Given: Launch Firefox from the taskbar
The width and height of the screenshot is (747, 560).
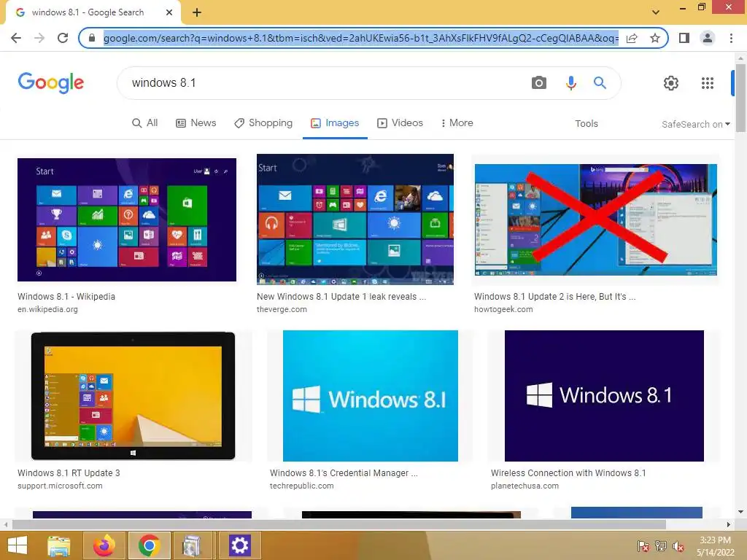Looking at the screenshot, I should 104,545.
